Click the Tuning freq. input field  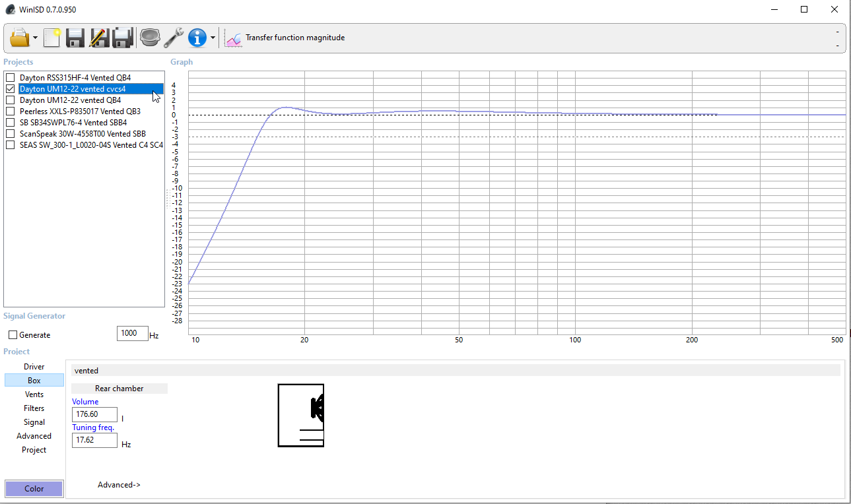[x=94, y=440]
